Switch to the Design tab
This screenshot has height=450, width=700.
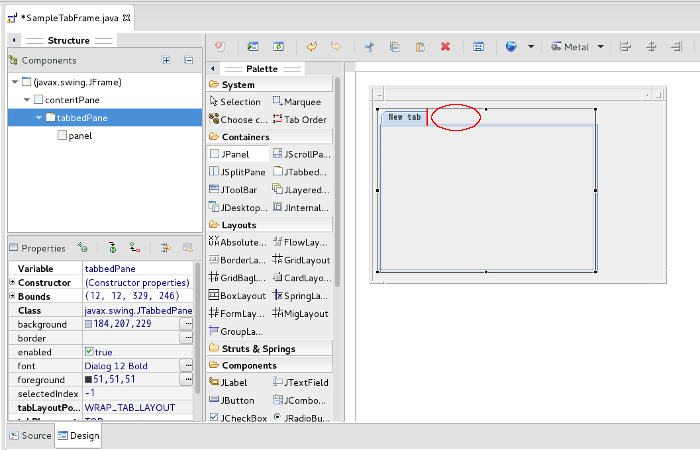(x=79, y=436)
